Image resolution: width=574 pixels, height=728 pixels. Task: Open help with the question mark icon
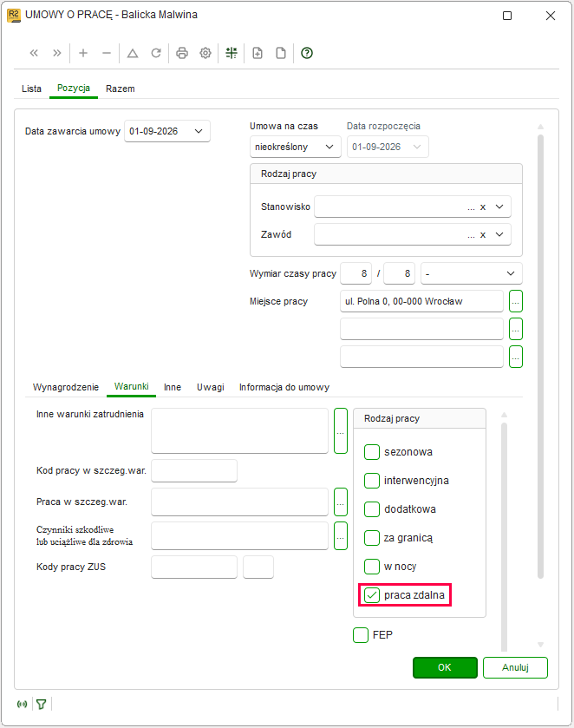[x=307, y=53]
